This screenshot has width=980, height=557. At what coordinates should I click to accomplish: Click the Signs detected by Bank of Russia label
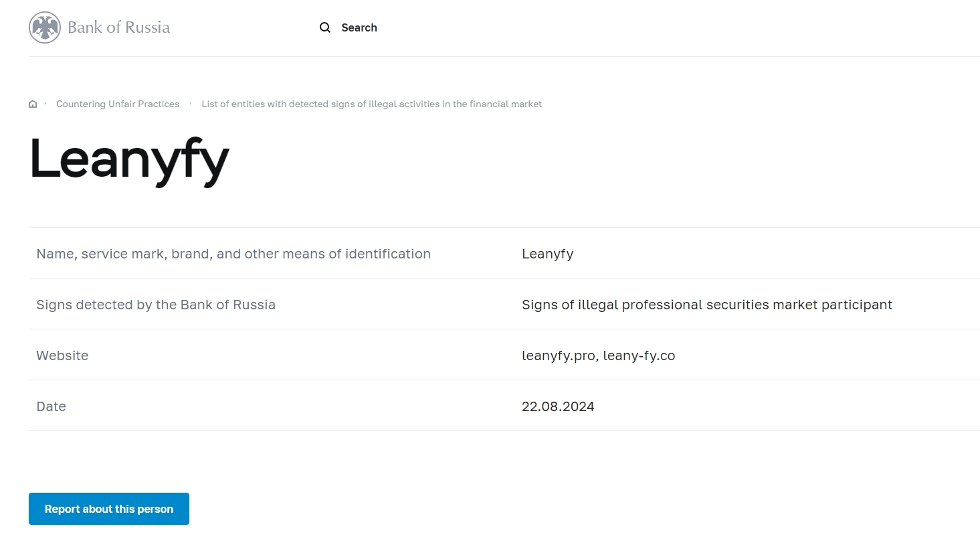coord(156,305)
